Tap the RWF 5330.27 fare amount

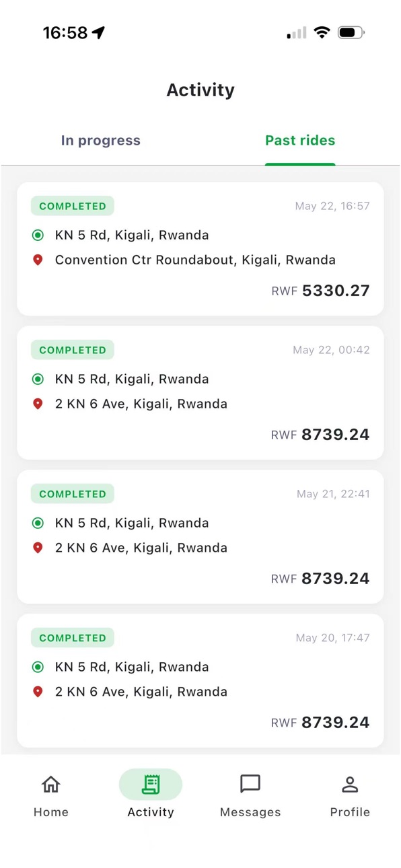click(x=320, y=291)
